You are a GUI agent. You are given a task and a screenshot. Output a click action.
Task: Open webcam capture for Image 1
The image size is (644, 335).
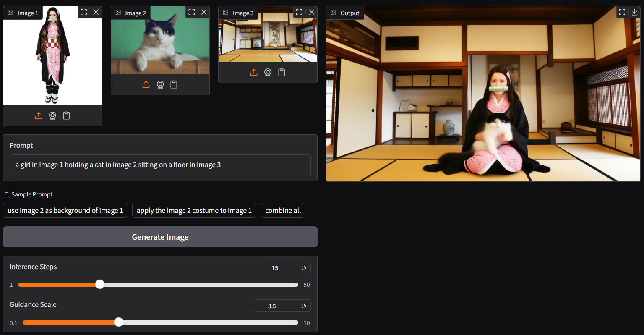click(x=52, y=115)
